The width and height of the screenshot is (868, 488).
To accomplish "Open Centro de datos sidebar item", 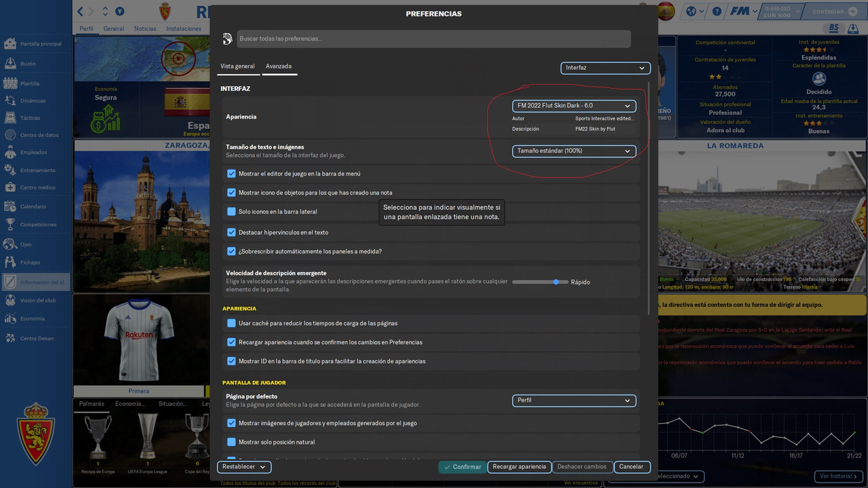I will pyautogui.click(x=36, y=135).
